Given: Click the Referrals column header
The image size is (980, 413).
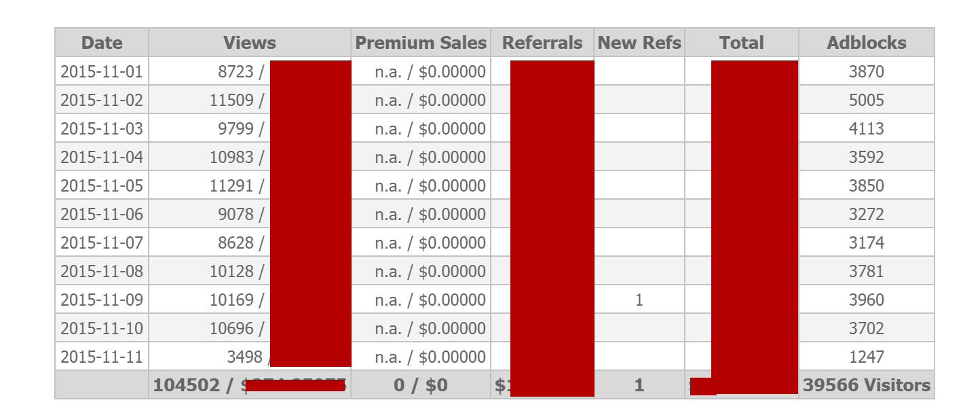Looking at the screenshot, I should click(542, 43).
